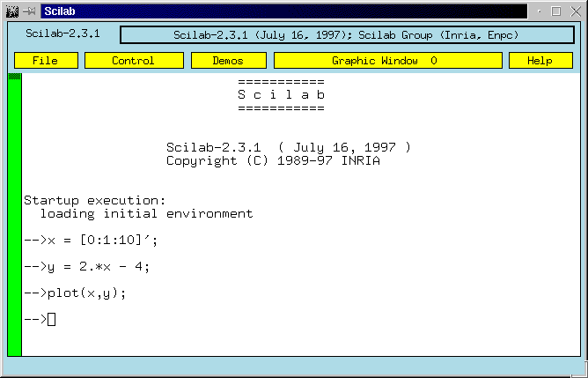588x378 pixels.
Task: Open the Help menu
Action: click(x=540, y=61)
